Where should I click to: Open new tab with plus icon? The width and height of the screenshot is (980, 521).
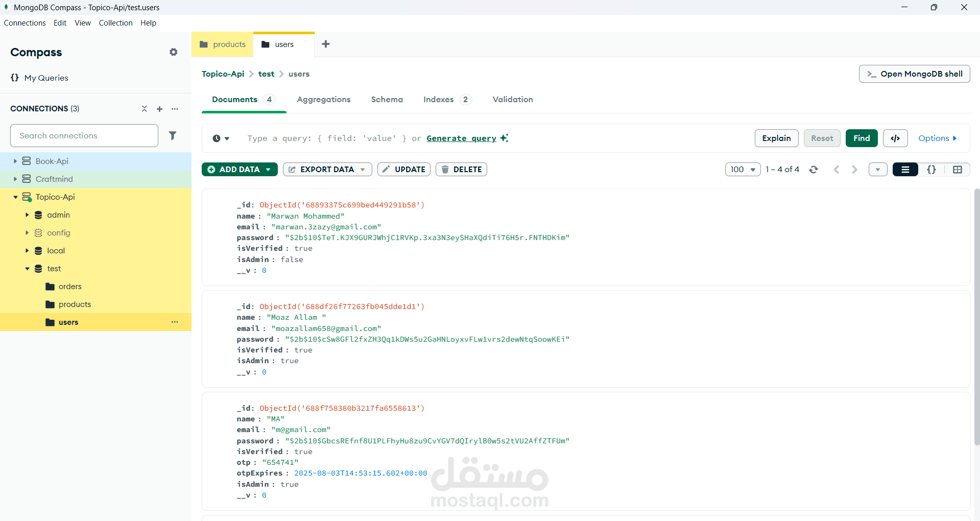[x=326, y=44]
